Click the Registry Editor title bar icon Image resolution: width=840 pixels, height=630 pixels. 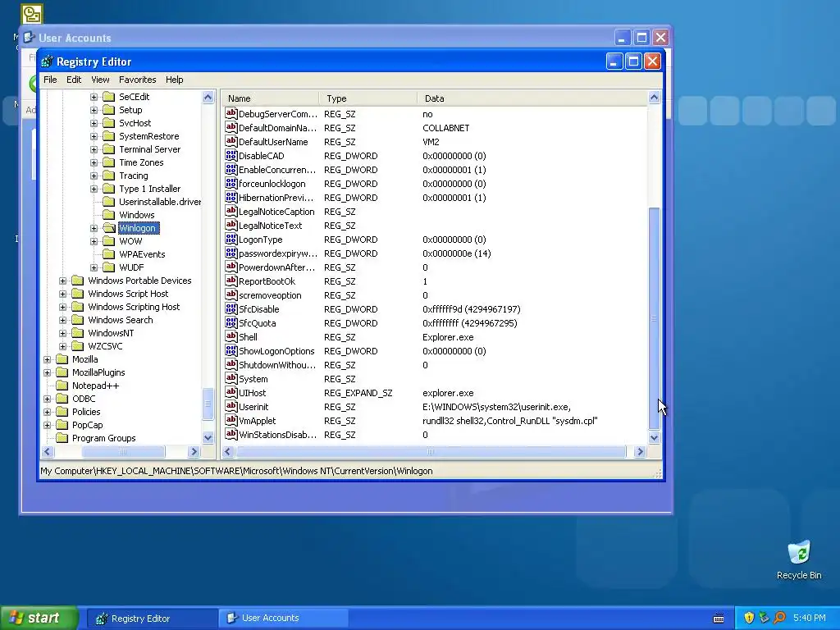[47, 62]
